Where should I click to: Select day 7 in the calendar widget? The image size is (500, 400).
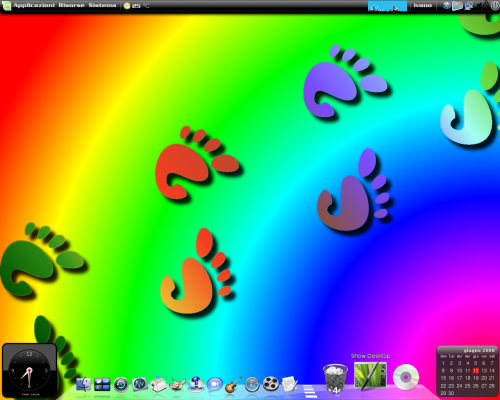click(492, 363)
